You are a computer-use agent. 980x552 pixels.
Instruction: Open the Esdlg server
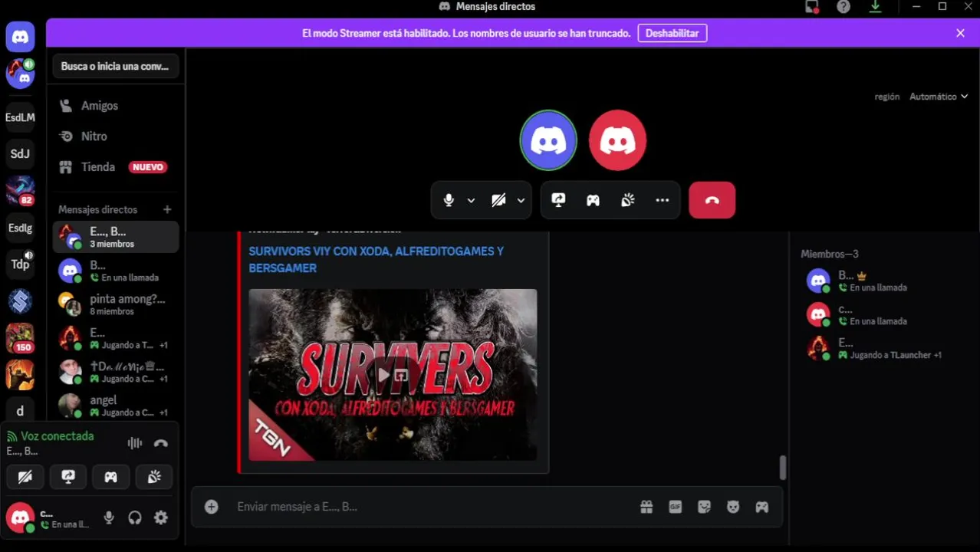tap(20, 228)
